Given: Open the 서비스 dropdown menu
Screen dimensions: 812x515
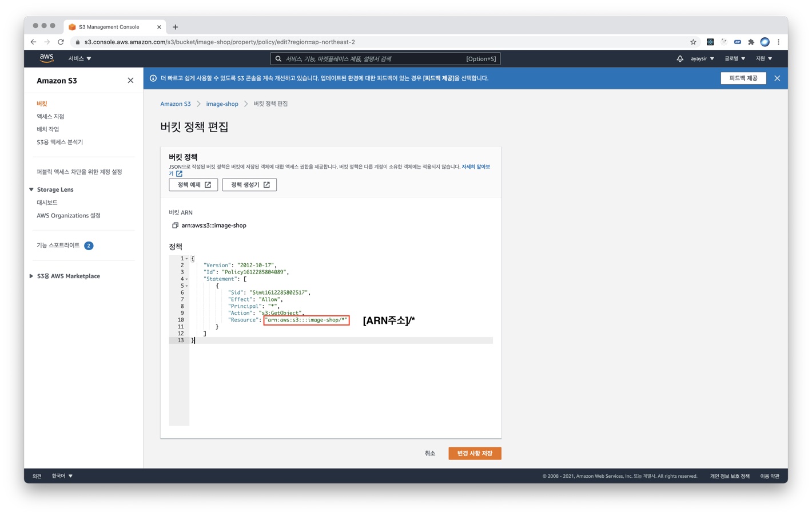Looking at the screenshot, I should coord(79,58).
